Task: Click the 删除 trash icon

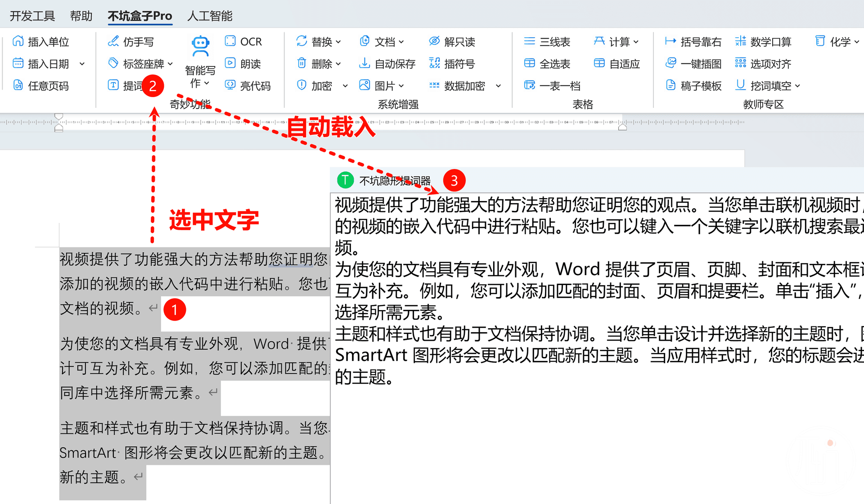Action: click(301, 63)
